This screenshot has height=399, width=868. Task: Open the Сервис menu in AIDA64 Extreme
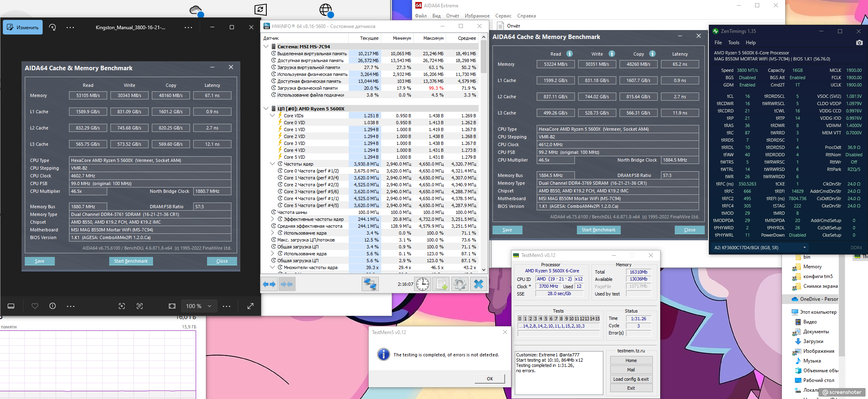point(503,16)
